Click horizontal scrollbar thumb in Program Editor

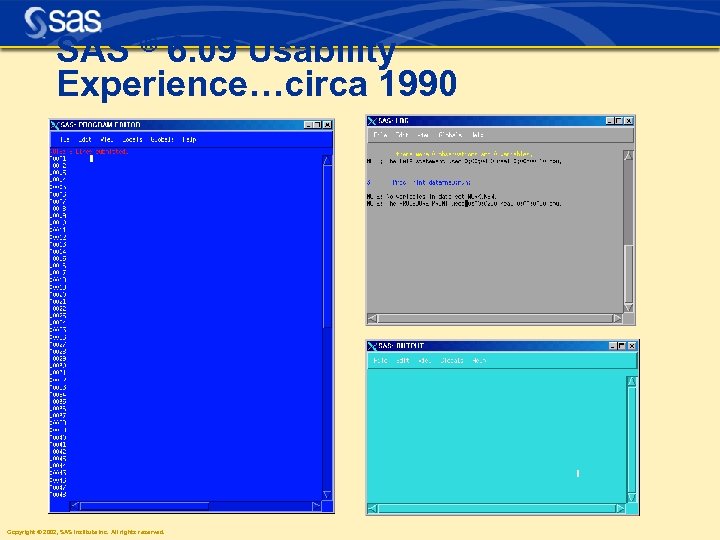click(145, 506)
